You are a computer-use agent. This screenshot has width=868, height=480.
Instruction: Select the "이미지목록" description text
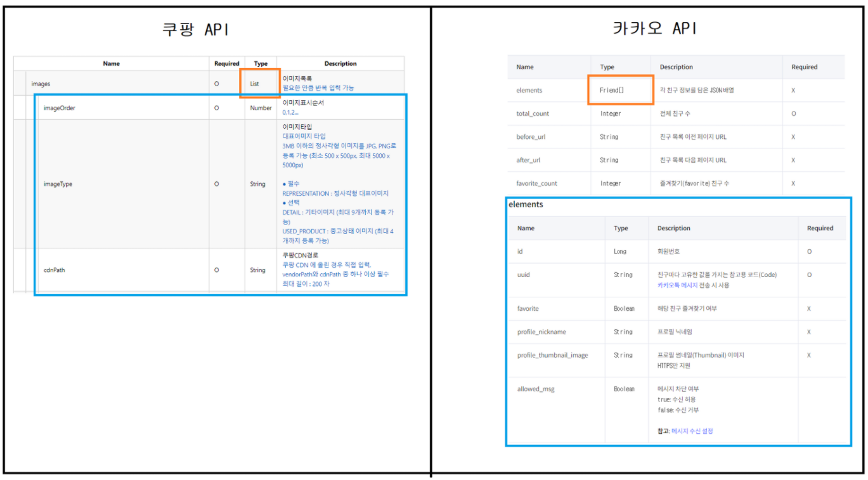pyautogui.click(x=297, y=79)
